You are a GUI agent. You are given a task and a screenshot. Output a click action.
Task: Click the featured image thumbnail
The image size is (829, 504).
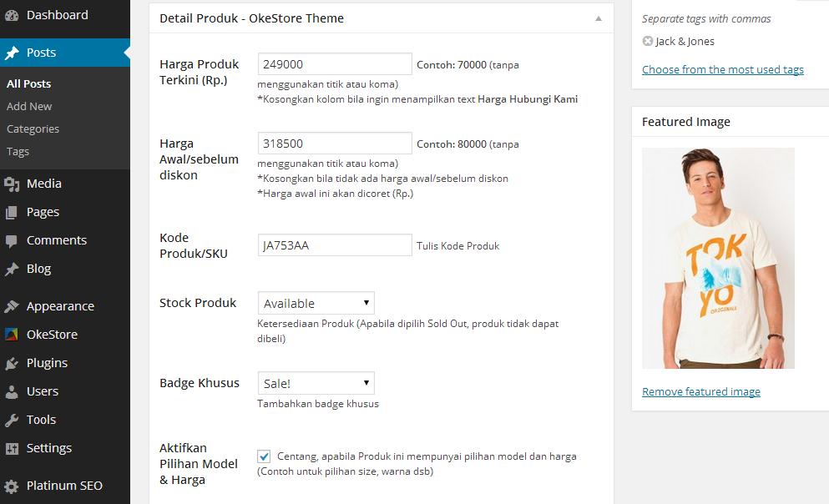point(718,258)
